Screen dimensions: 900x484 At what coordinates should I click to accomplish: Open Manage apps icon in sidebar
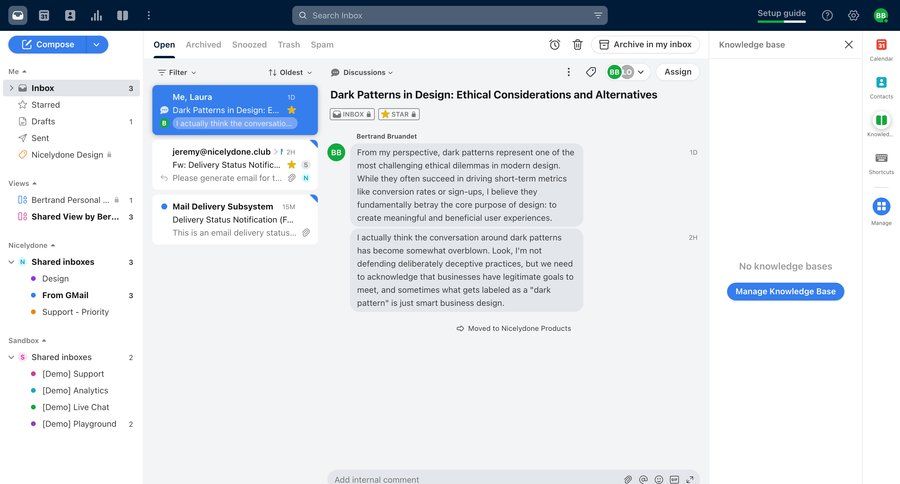point(881,211)
